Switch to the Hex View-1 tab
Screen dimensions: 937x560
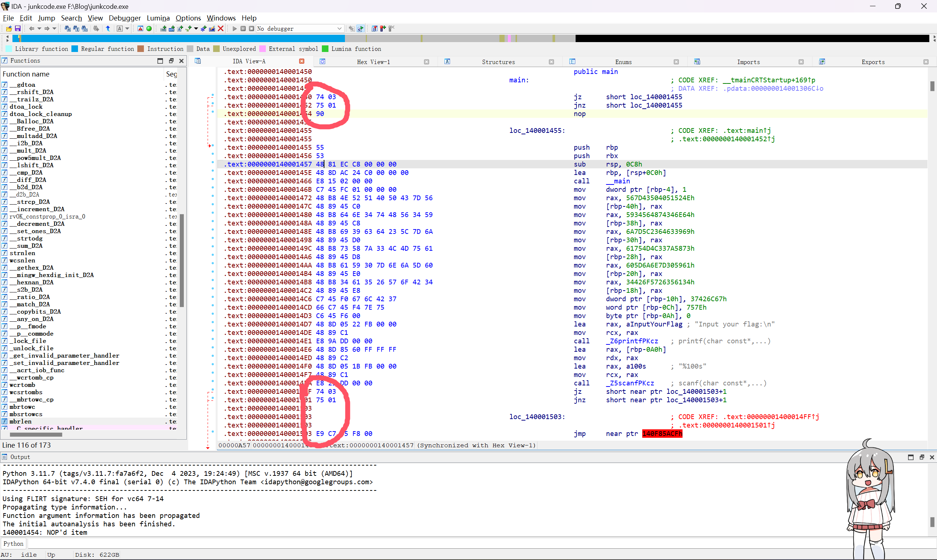(373, 62)
